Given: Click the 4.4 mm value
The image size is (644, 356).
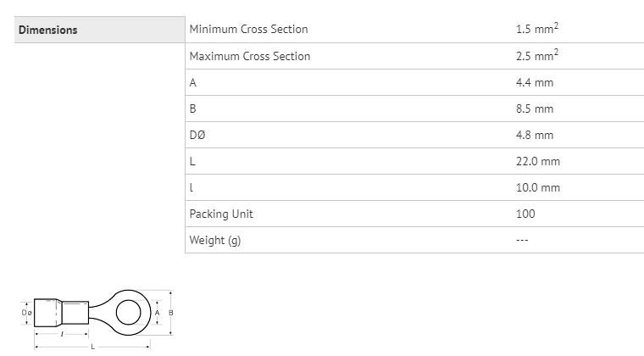Looking at the screenshot, I should coord(535,82).
